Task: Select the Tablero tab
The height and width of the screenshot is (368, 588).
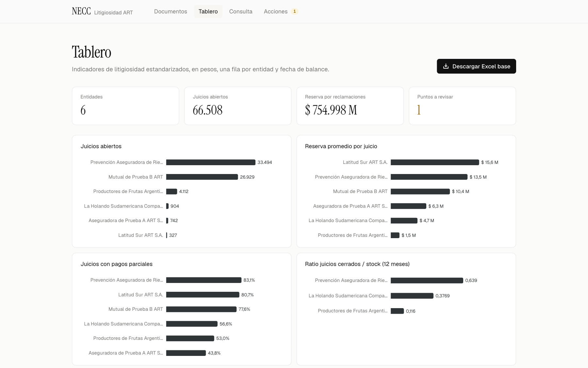Action: point(208,11)
